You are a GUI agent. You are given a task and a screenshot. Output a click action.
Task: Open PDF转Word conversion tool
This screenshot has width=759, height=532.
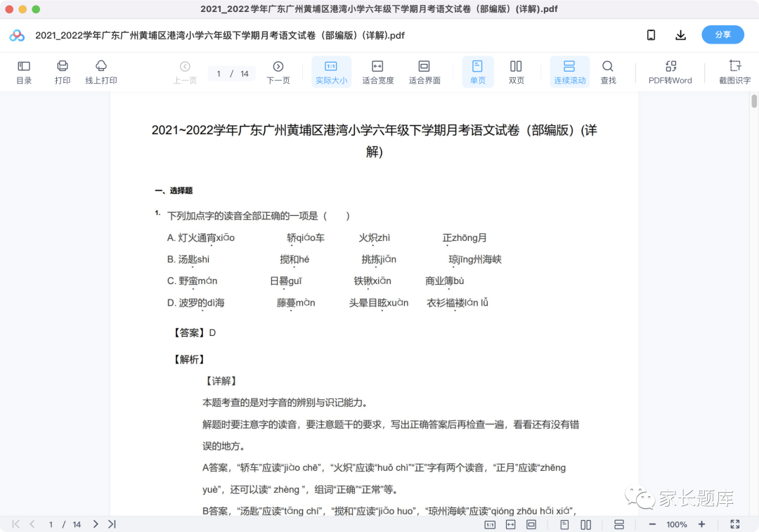(670, 72)
